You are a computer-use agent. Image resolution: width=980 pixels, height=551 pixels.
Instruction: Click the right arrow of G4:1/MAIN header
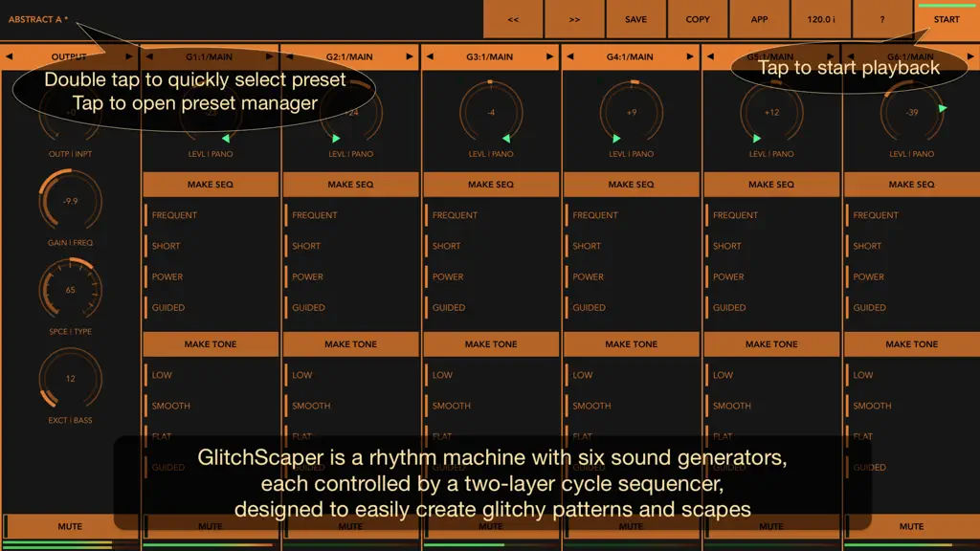(690, 56)
